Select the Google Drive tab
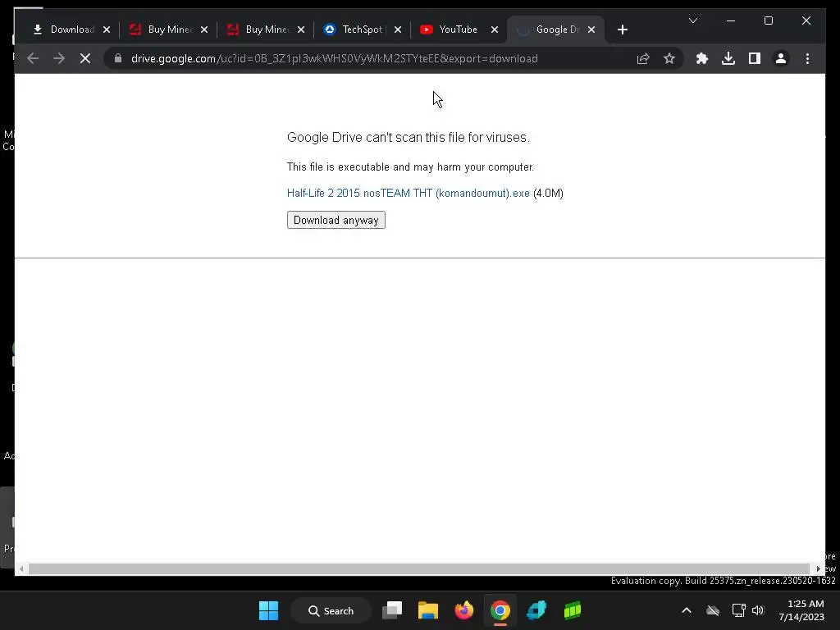 (x=557, y=30)
